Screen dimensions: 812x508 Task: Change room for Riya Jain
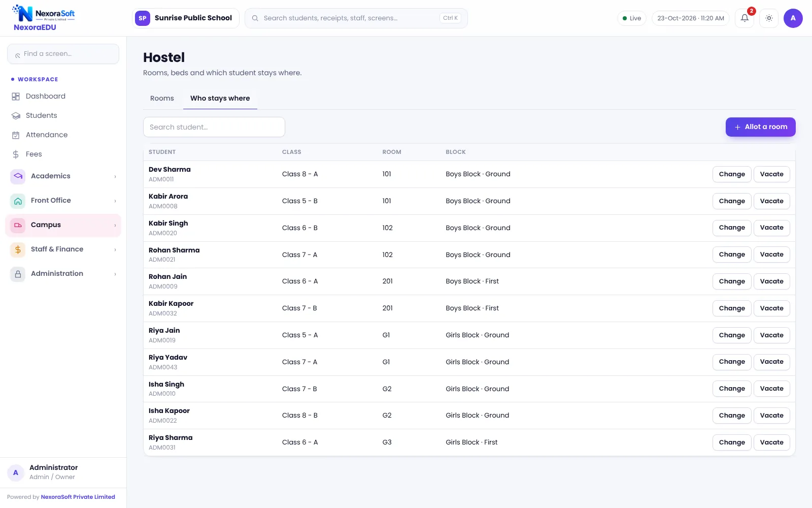click(x=732, y=335)
